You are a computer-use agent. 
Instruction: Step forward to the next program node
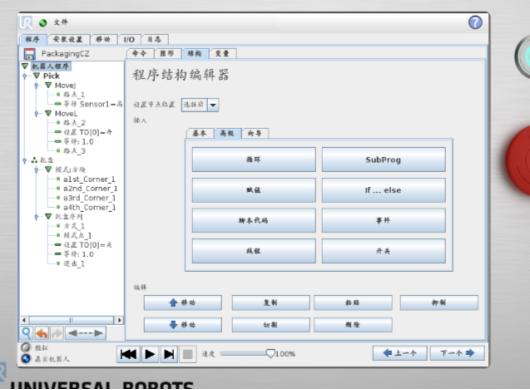169,354
